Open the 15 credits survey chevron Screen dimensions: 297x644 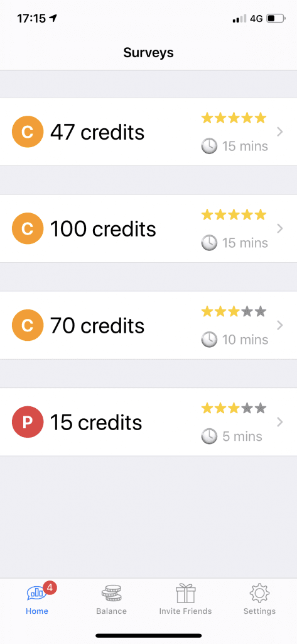coord(280,422)
